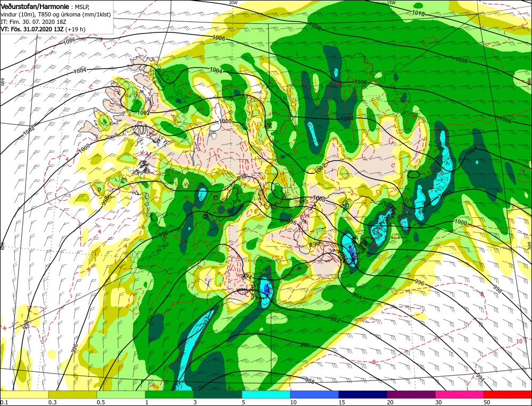Click the '20W' longitude label
This screenshot has width=532, height=406.
click(x=233, y=3)
